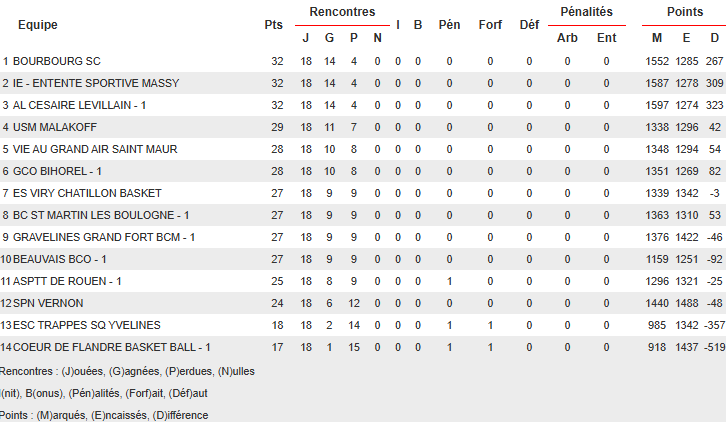Open ASPTT DE ROUEN - 1 team

pos(67,281)
